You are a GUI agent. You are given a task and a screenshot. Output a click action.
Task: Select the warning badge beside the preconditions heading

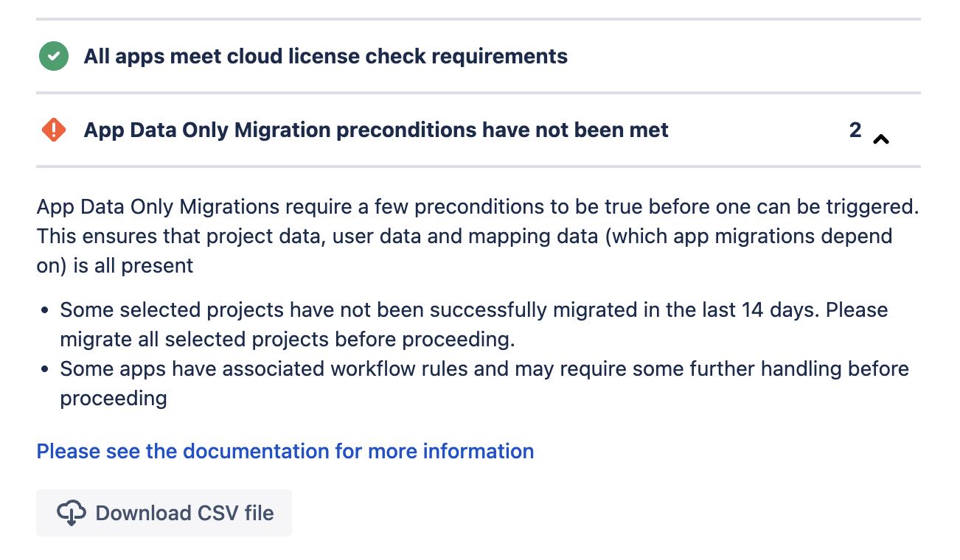coord(52,130)
